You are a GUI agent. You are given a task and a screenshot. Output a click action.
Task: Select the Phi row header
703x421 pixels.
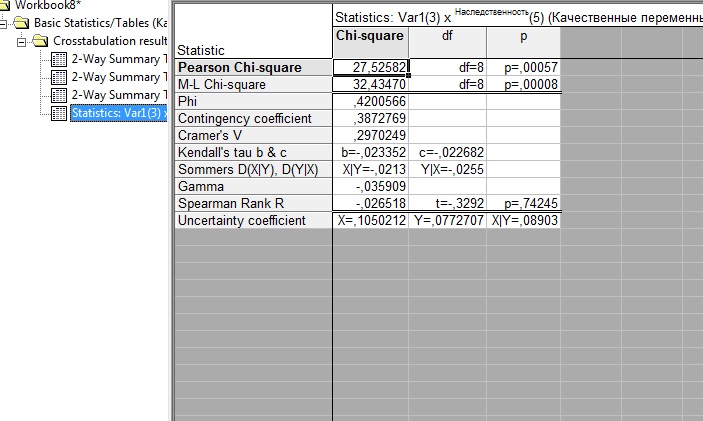[254, 101]
